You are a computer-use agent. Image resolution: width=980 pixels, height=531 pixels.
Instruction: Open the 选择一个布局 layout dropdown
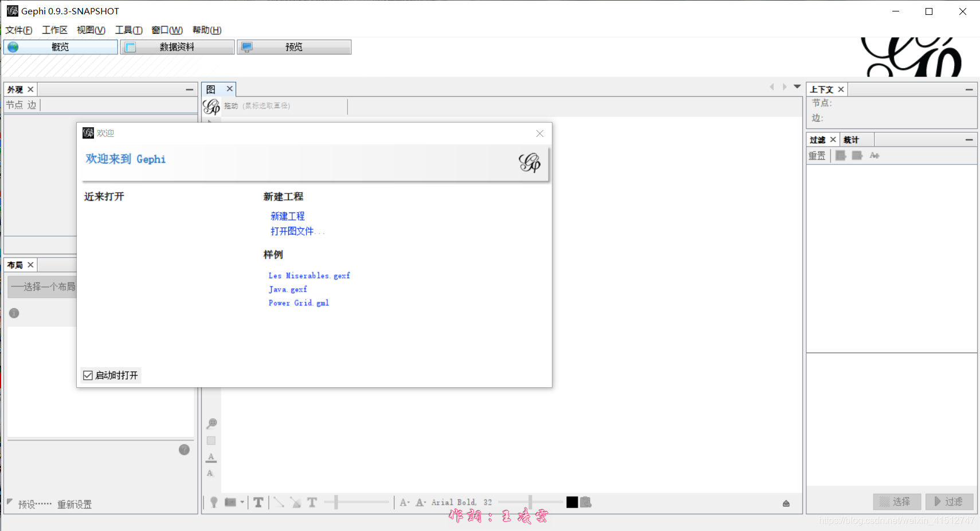[42, 286]
